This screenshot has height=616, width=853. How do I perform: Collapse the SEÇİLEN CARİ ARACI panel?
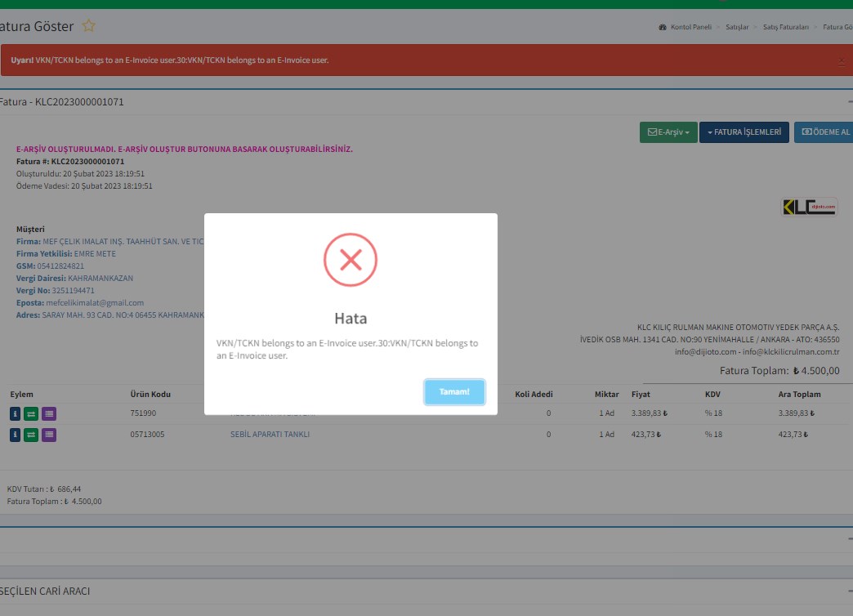click(x=850, y=591)
